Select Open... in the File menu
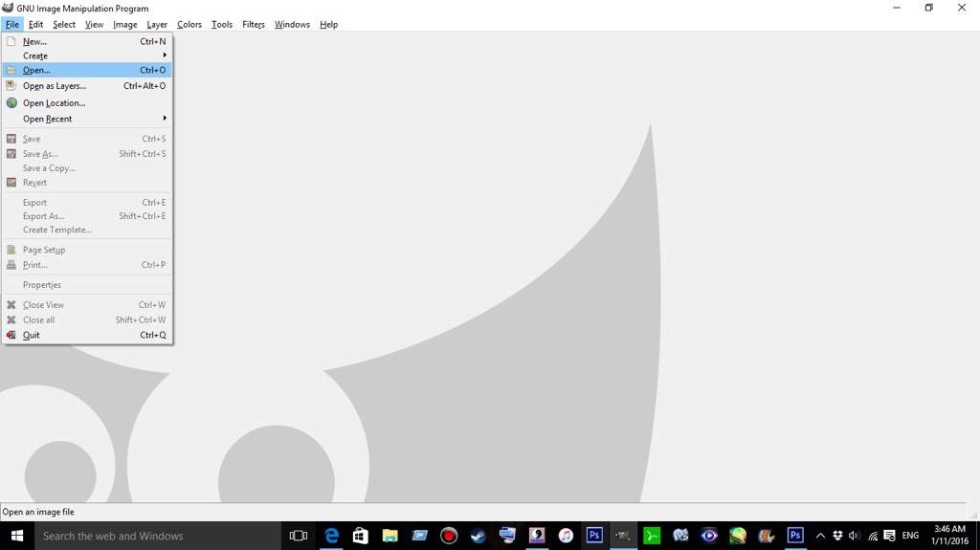Image resolution: width=980 pixels, height=550 pixels. pos(87,70)
